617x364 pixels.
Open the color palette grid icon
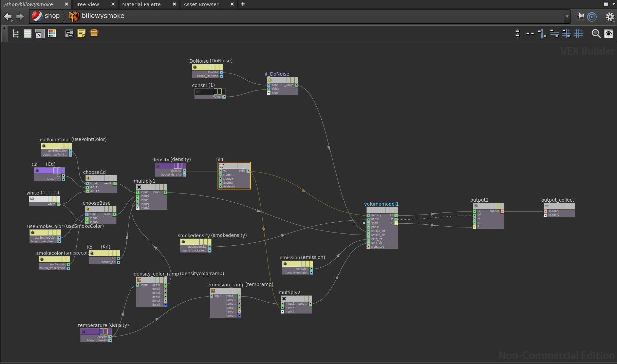[52, 33]
